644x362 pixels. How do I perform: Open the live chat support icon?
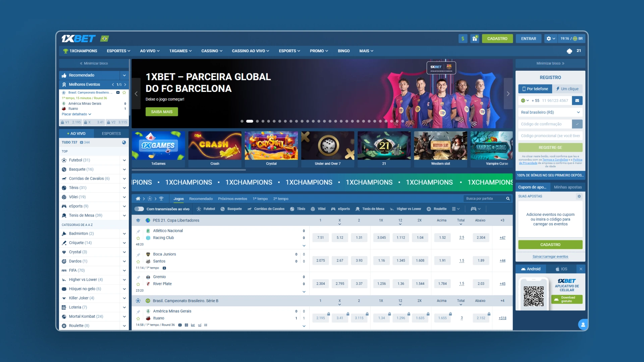(583, 324)
